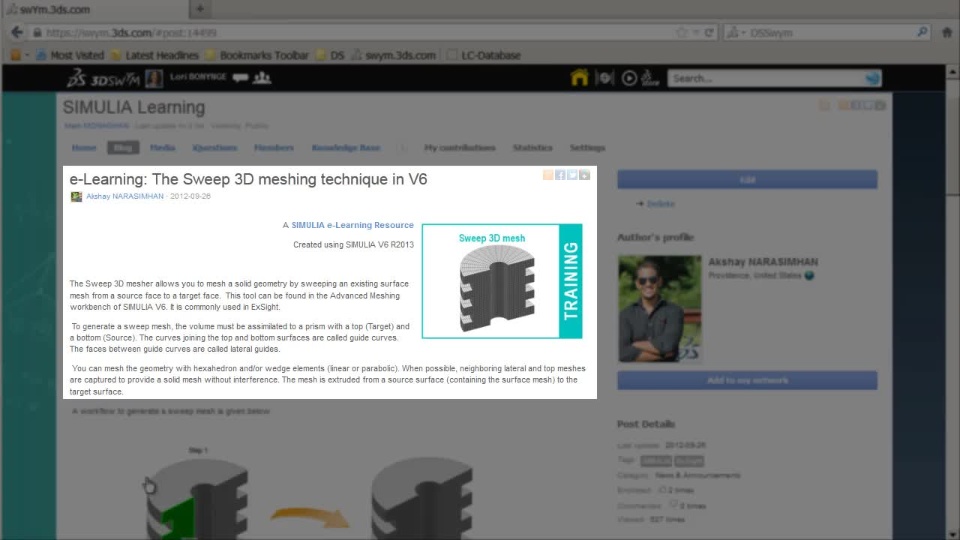Click the Sweep 3D mesh training thumbnail
Image resolution: width=960 pixels, height=540 pixels.
tap(502, 281)
